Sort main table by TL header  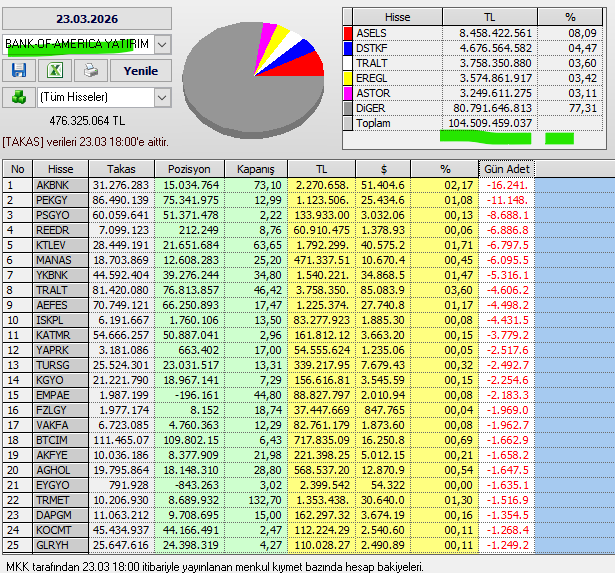click(x=322, y=169)
